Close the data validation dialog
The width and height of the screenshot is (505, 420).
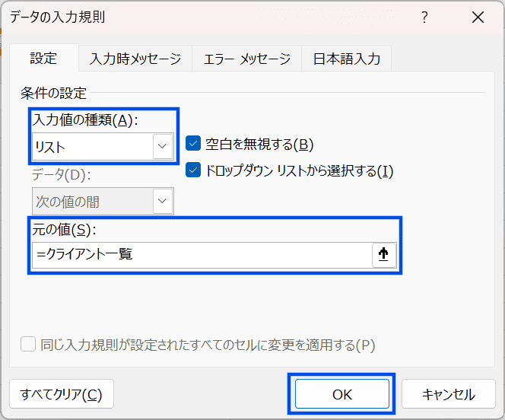478,17
